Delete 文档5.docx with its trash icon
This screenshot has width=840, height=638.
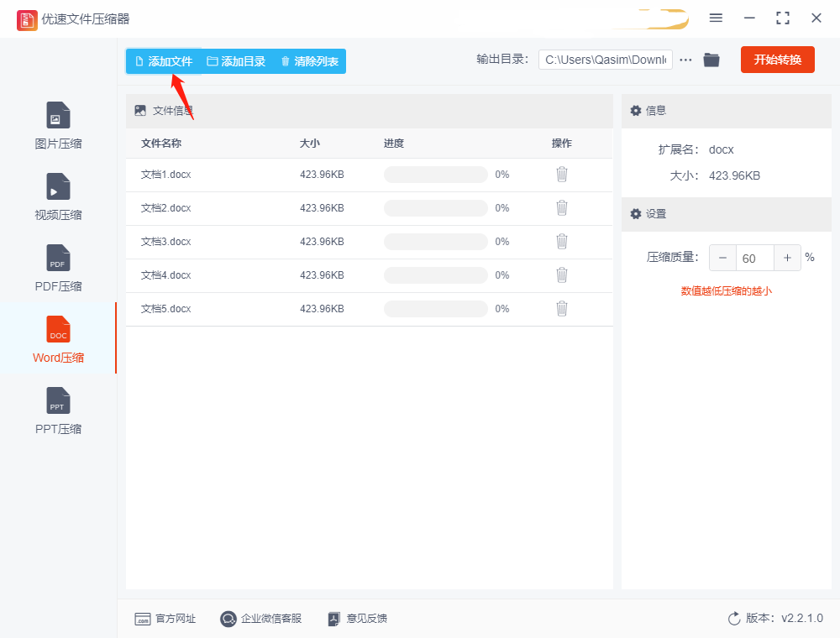point(561,309)
